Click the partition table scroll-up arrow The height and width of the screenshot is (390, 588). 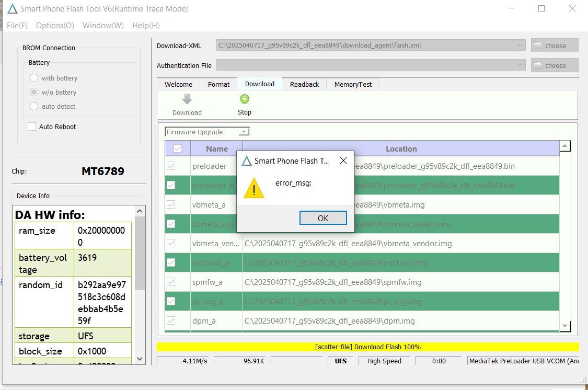[565, 146]
